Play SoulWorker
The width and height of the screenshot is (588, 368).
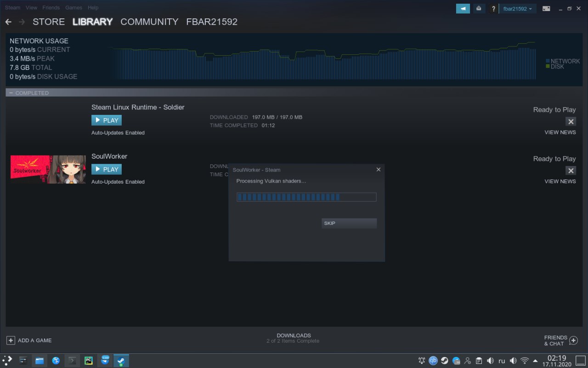coord(107,169)
